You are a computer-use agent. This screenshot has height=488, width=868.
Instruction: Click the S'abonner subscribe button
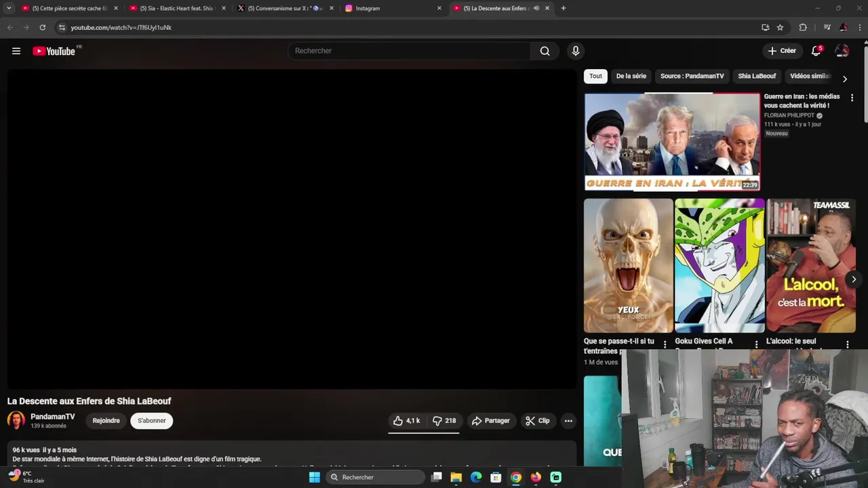(152, 421)
